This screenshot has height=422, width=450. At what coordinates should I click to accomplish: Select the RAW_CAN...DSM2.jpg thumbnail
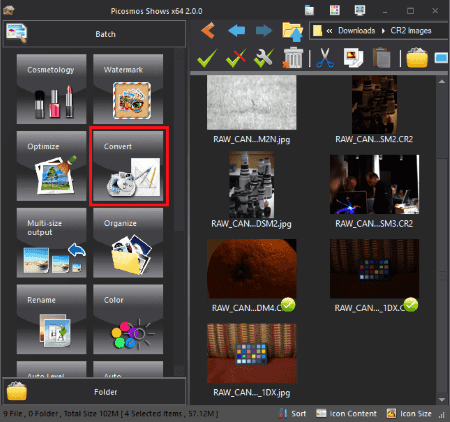tap(252, 185)
